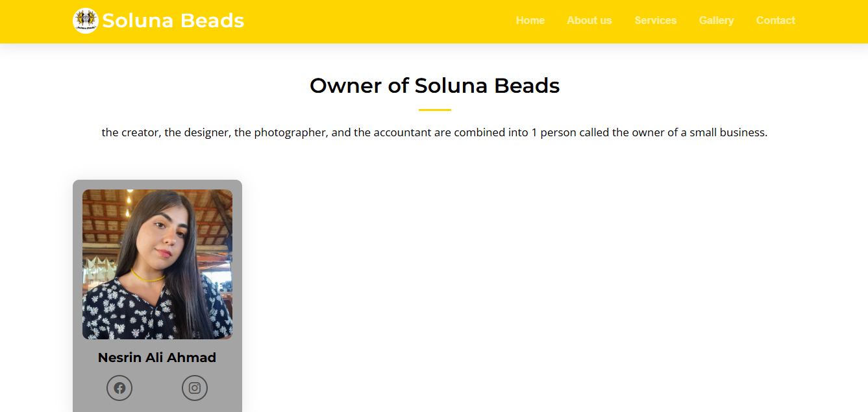Select Gallery from the top navigation

point(716,21)
